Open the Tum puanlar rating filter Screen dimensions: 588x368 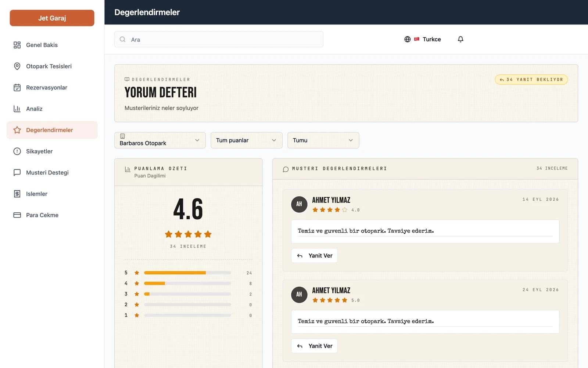[247, 140]
